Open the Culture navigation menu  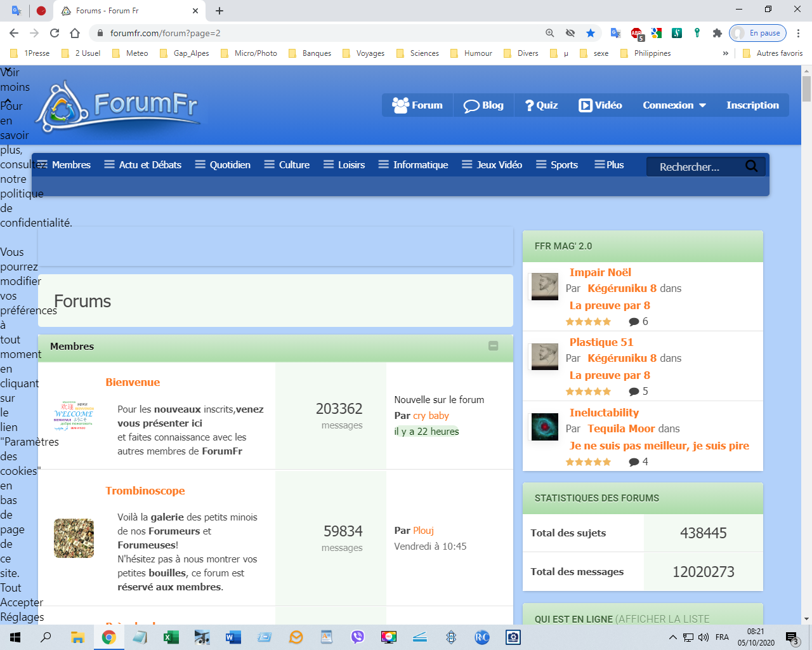tap(287, 164)
